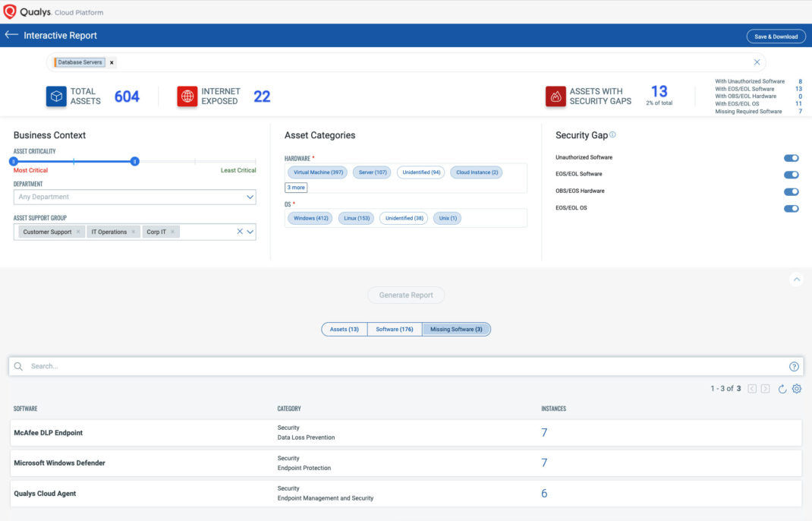This screenshot has width=812, height=521.
Task: Click the Total Assets cube icon
Action: tap(56, 96)
